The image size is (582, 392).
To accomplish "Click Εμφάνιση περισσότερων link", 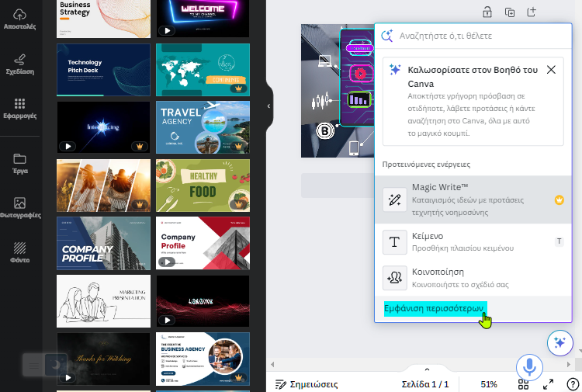I will click(435, 308).
